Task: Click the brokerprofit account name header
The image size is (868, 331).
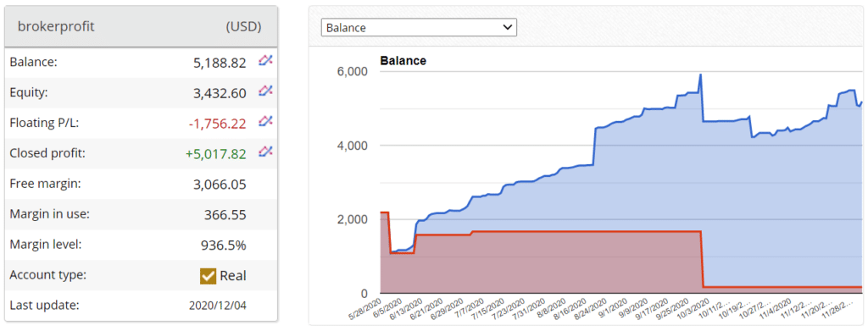Action: (x=57, y=26)
